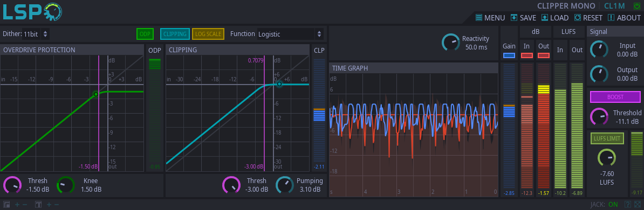Toggle the purple BOOST button
This screenshot has width=644, height=210.
point(615,97)
